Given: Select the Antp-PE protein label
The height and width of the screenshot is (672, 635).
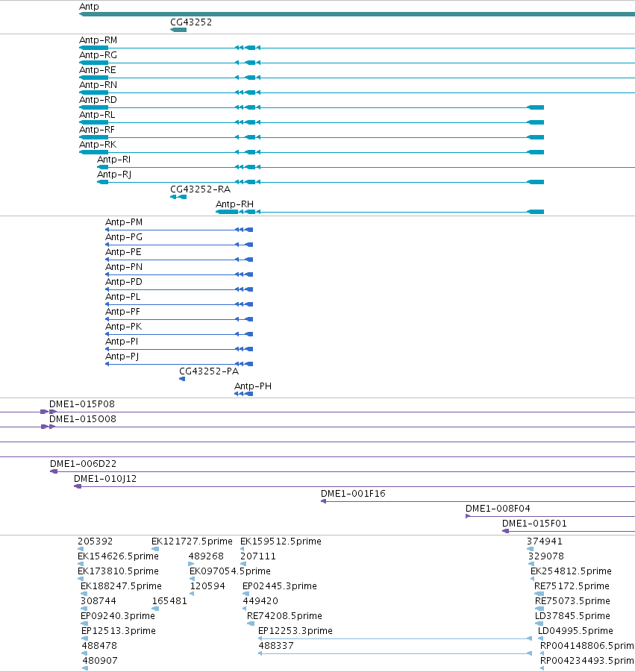Looking at the screenshot, I should (x=123, y=252).
